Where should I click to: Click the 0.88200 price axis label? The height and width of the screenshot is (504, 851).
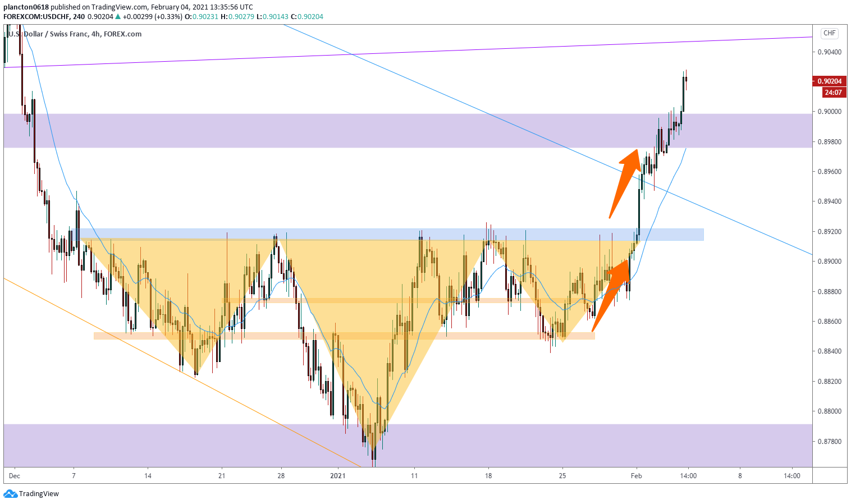[x=829, y=382]
